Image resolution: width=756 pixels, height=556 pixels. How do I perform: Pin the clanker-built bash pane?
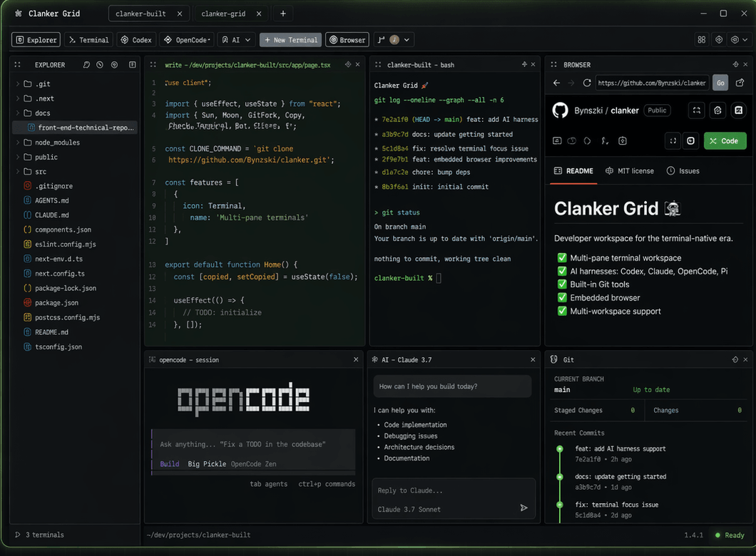click(524, 65)
